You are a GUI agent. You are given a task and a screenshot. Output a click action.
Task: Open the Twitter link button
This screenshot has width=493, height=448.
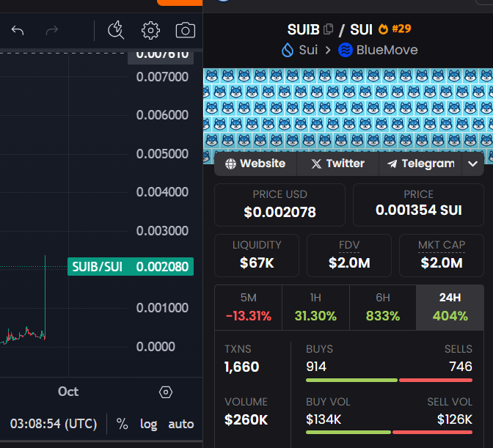click(x=337, y=164)
